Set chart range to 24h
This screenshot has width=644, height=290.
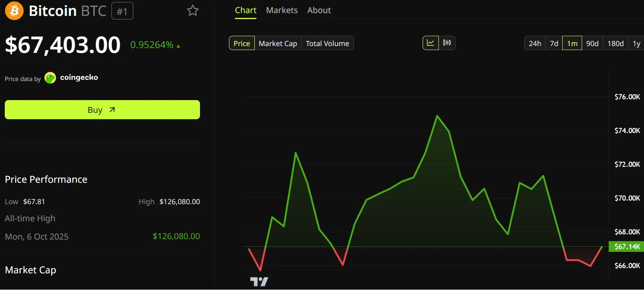point(535,43)
